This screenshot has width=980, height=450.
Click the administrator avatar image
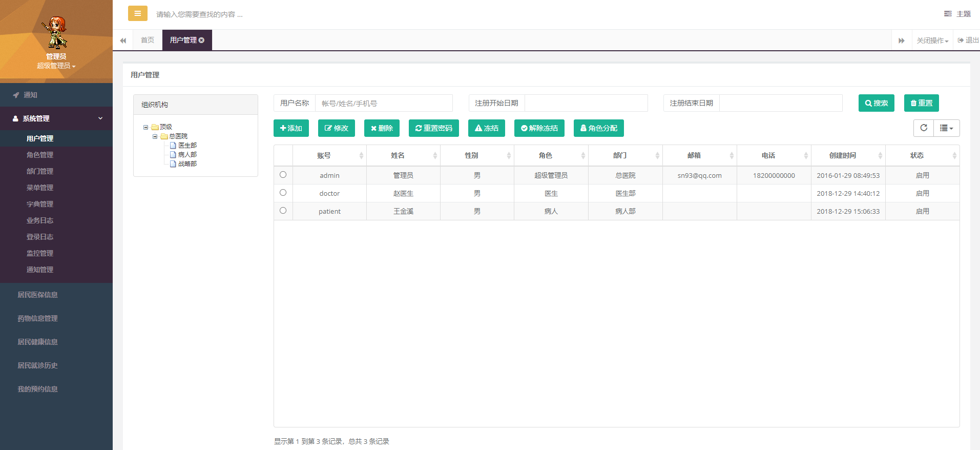(56, 33)
